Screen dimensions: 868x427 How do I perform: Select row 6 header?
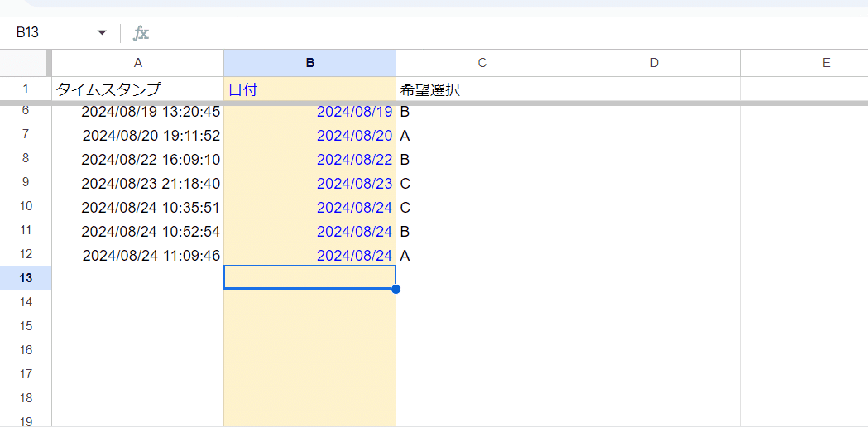[x=26, y=113]
